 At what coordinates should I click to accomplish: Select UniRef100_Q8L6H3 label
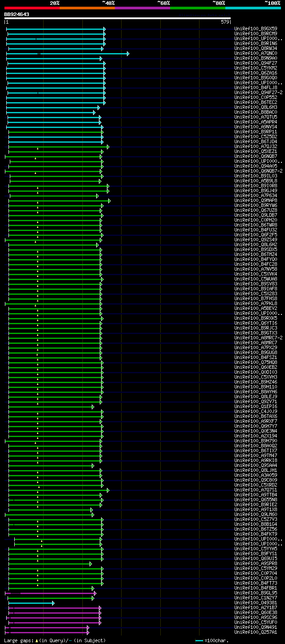pyautogui.click(x=256, y=107)
